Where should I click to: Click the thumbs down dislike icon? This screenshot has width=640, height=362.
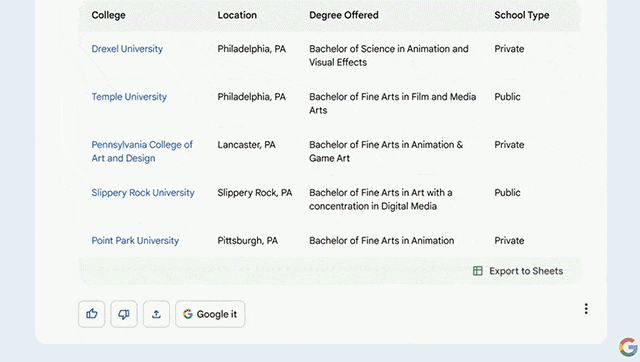click(x=124, y=314)
